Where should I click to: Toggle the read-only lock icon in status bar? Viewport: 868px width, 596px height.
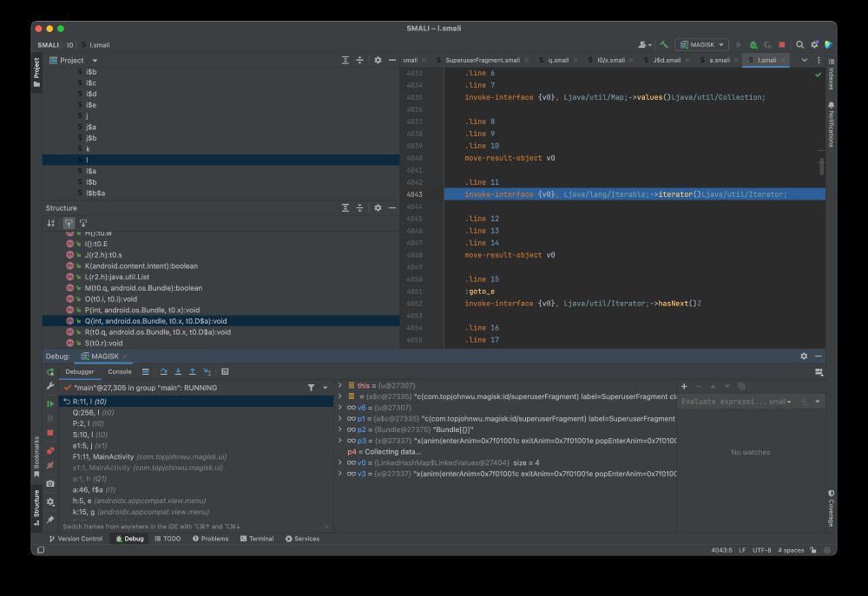click(x=813, y=550)
